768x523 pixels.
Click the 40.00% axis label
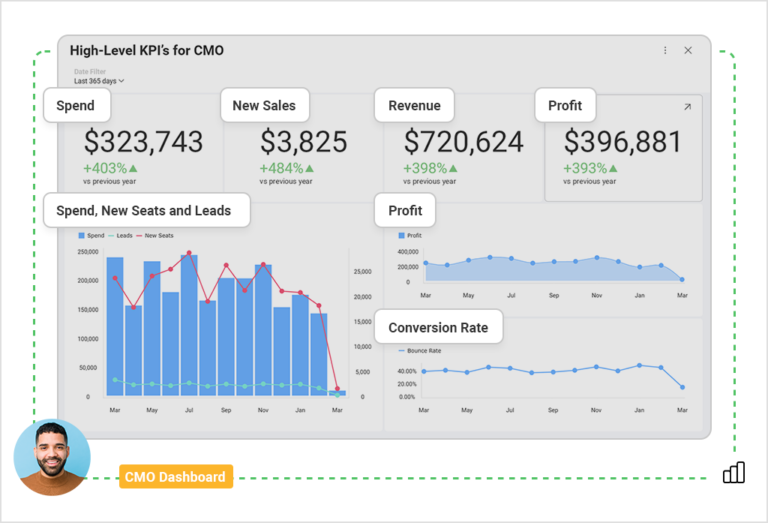(x=407, y=371)
